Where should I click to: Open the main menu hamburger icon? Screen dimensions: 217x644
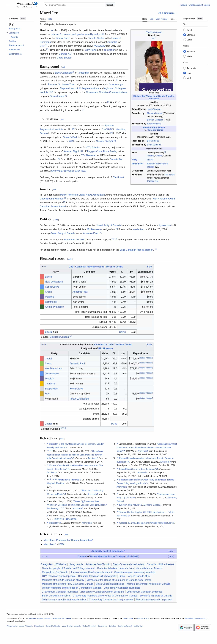tap(8, 5)
